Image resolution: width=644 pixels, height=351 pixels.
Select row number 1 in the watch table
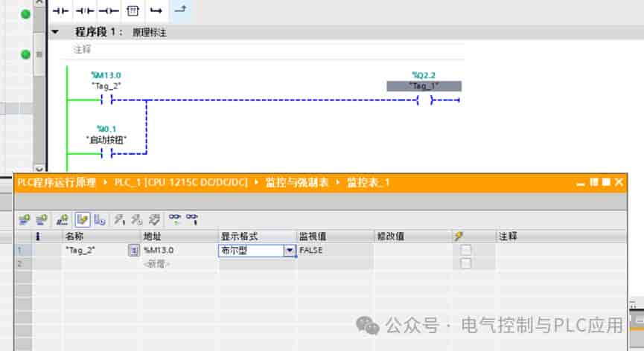pyautogui.click(x=23, y=250)
